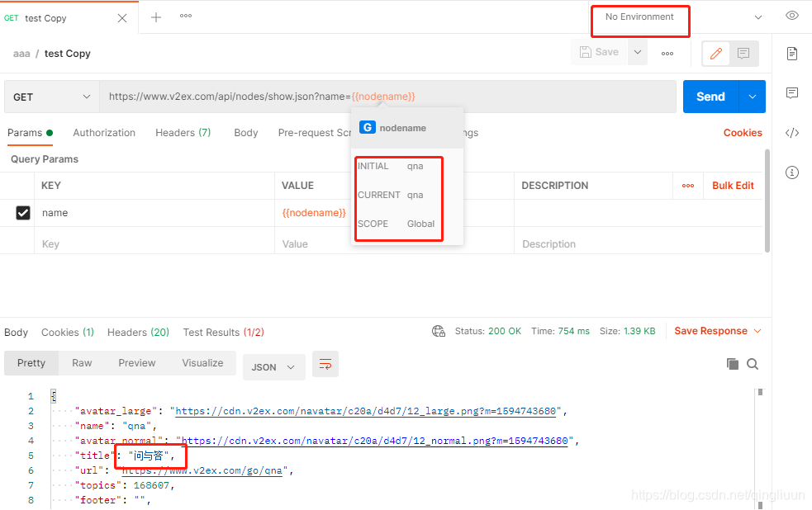Viewport: 812px width, 510px height.
Task: Click the response body vertical scrollbar
Action: pyautogui.click(x=760, y=447)
